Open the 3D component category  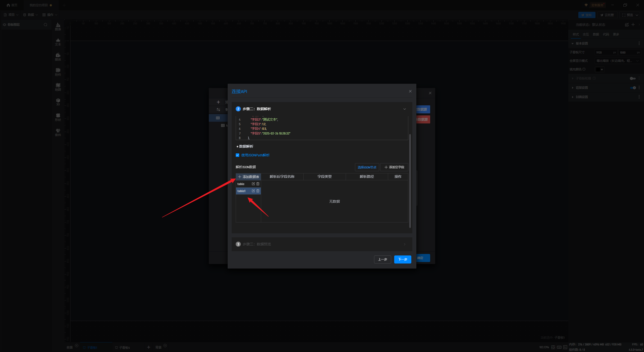(x=58, y=102)
